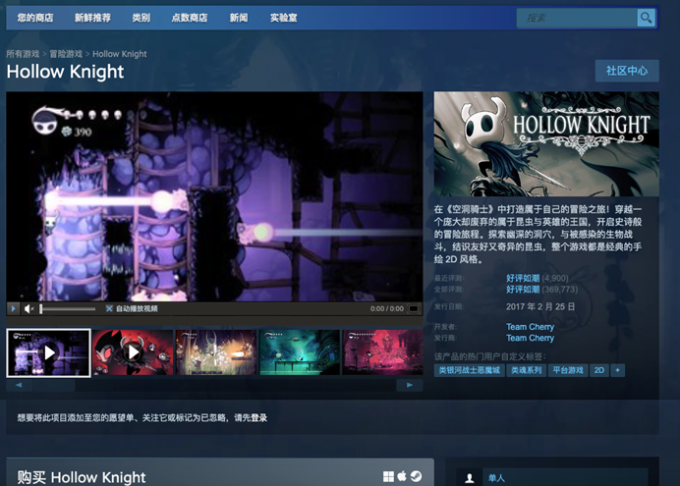
Task: Enter fullscreen with the video fullscreen icon
Action: [x=414, y=309]
